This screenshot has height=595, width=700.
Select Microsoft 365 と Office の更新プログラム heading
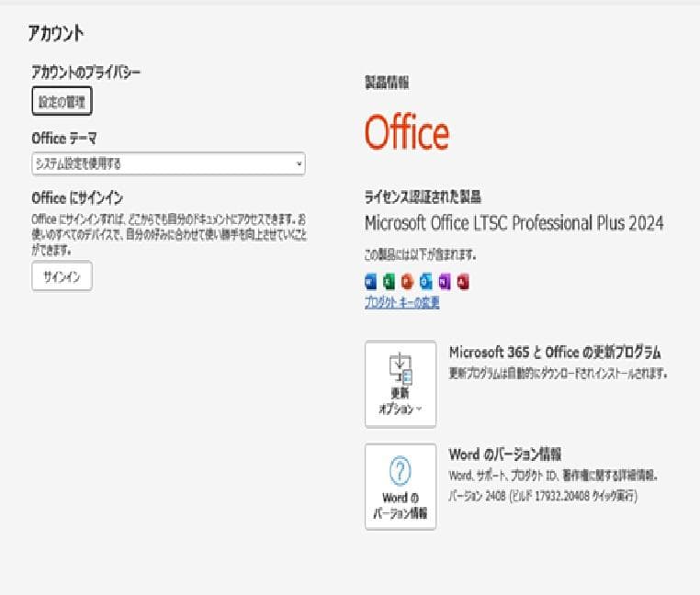pyautogui.click(x=555, y=353)
